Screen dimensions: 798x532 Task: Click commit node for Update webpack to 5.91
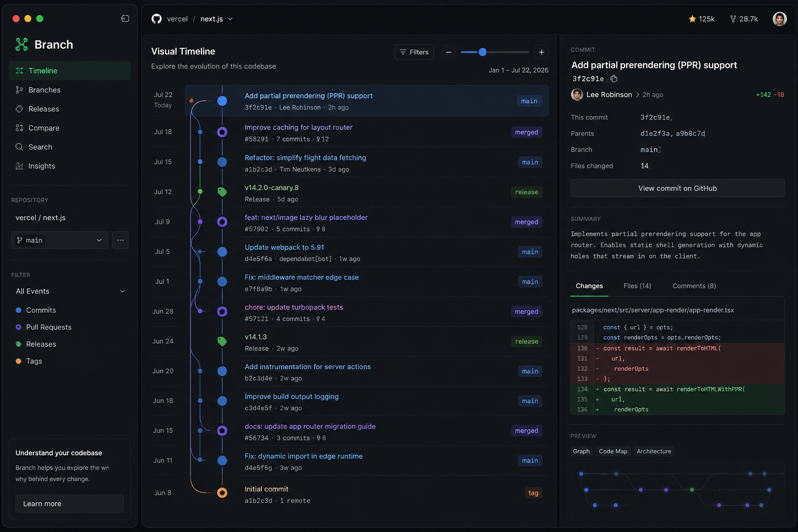[x=222, y=252]
